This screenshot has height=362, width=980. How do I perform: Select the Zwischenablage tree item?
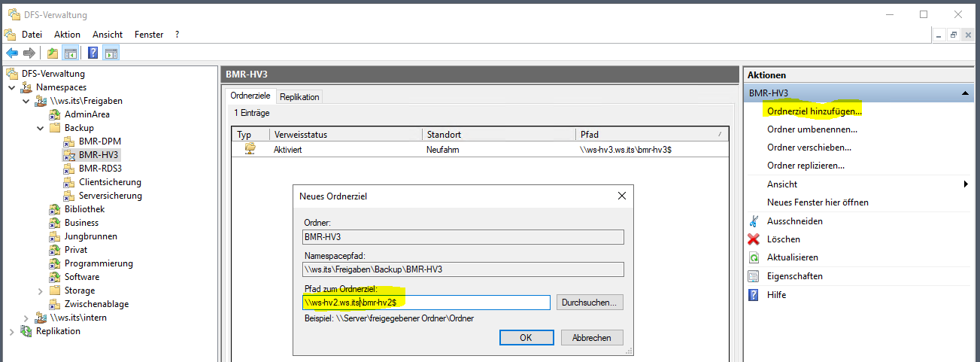pos(96,304)
